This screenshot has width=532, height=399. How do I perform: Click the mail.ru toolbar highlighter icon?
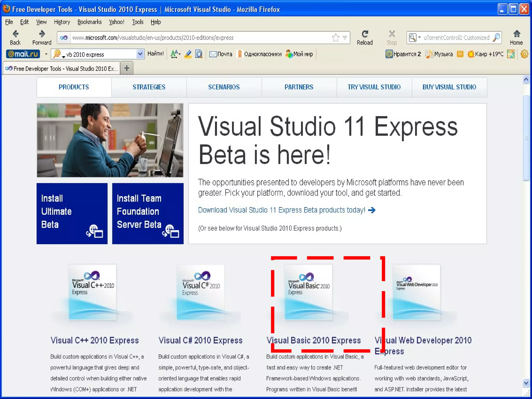pyautogui.click(x=188, y=54)
